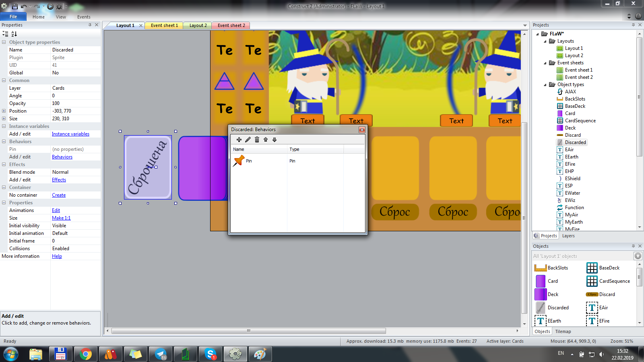Click the Run layout play button
Viewport: 644px width, 362px height.
(50, 6)
